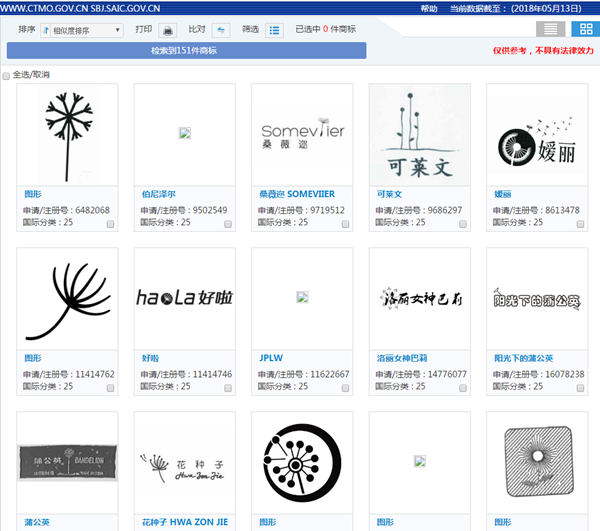
Task: Open the 桑薇迩 SOMEVIIER trademark link
Action: 298,194
